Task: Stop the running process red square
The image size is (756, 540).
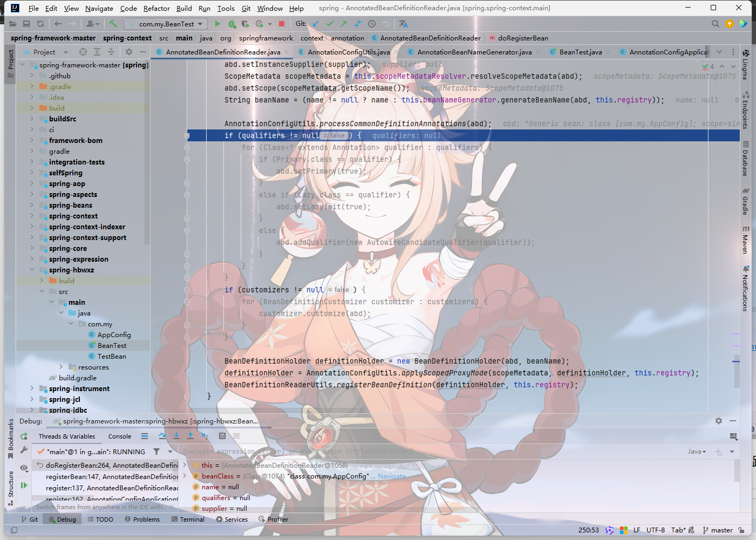Action: click(282, 24)
